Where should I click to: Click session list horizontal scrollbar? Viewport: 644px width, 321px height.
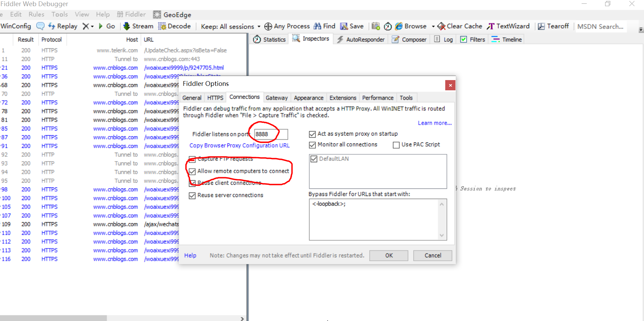(53, 318)
